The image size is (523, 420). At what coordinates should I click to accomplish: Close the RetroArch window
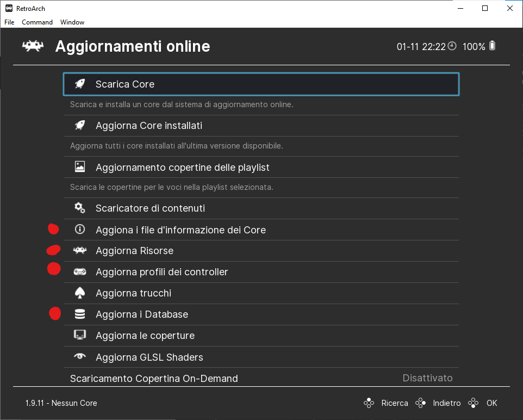pyautogui.click(x=509, y=8)
